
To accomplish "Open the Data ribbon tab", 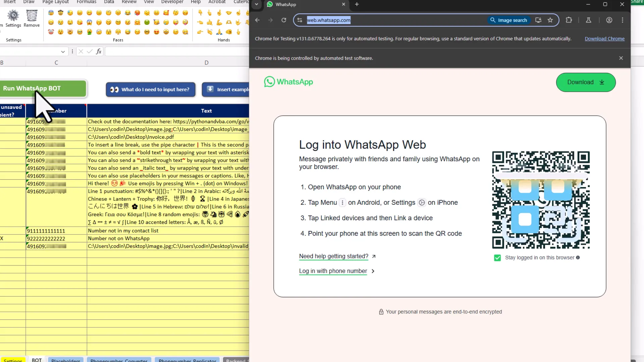I will coord(109,2).
